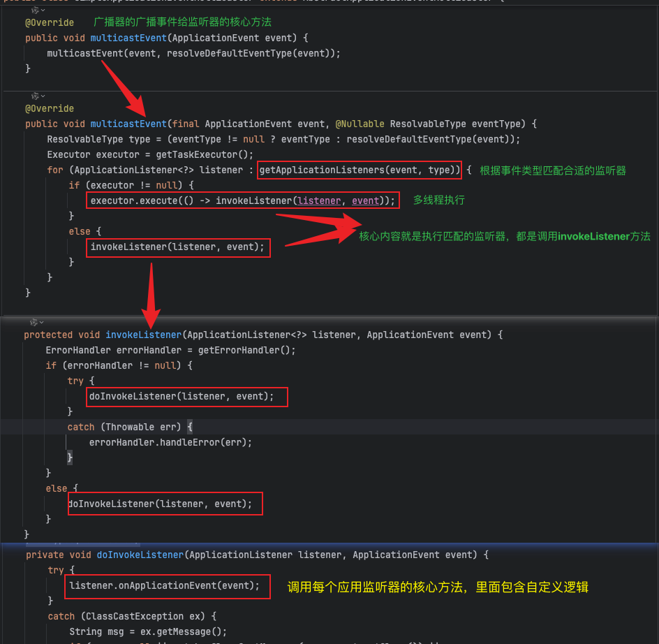
Task: Click the errorHandler.handleError(err) statement
Action: tap(170, 442)
